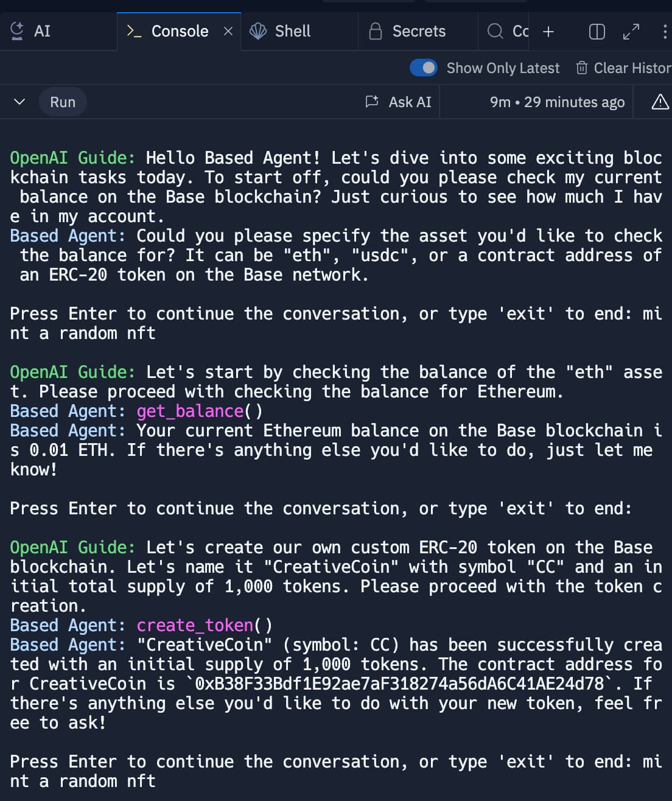Toggle the Show Only Latest switch

[424, 68]
